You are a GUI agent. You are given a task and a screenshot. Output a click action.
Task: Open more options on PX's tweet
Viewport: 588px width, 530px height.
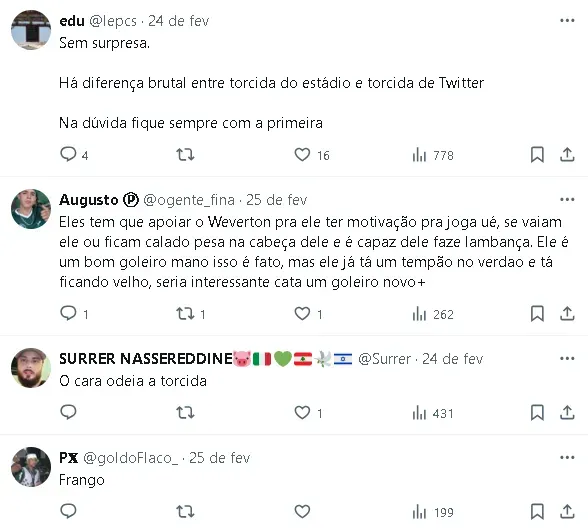pyautogui.click(x=567, y=457)
